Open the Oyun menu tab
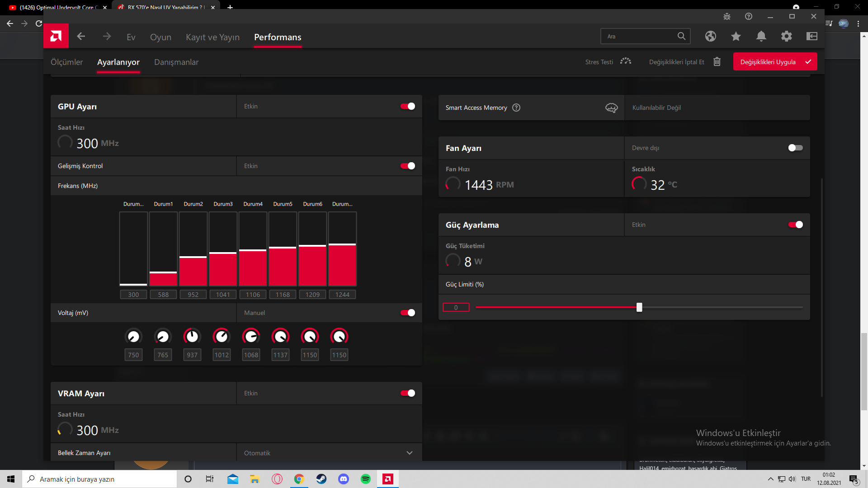The image size is (868, 488). click(x=160, y=37)
